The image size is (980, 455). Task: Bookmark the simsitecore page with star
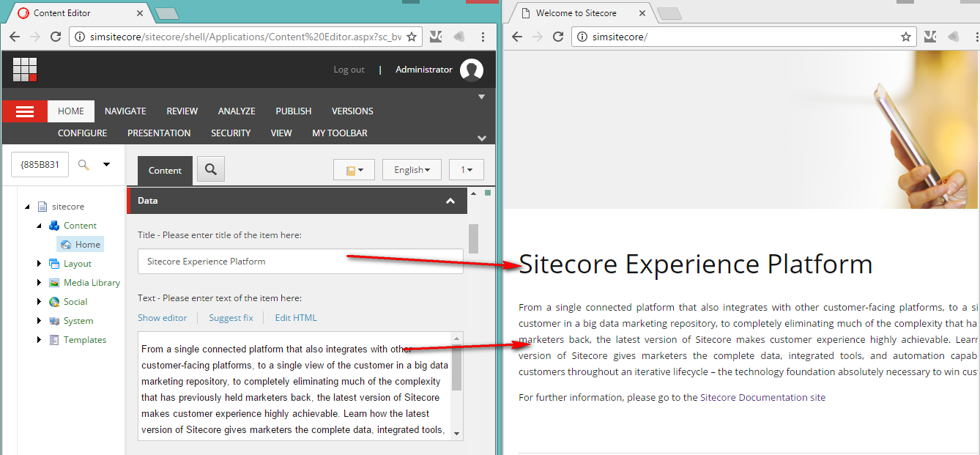click(x=906, y=37)
